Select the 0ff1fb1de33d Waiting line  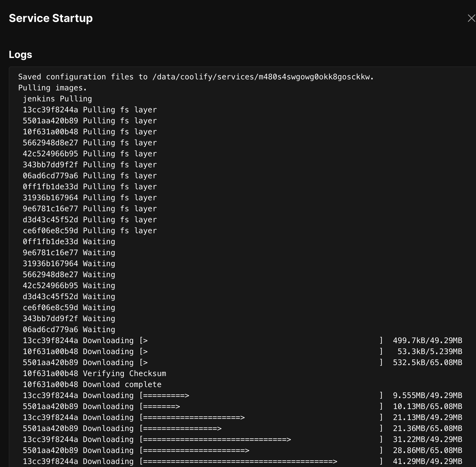pyautogui.click(x=69, y=241)
